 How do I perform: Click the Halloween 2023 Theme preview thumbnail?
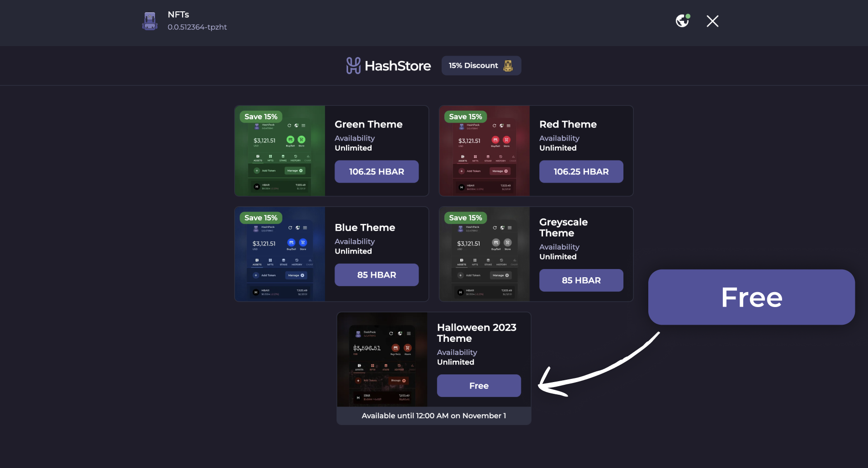click(382, 359)
